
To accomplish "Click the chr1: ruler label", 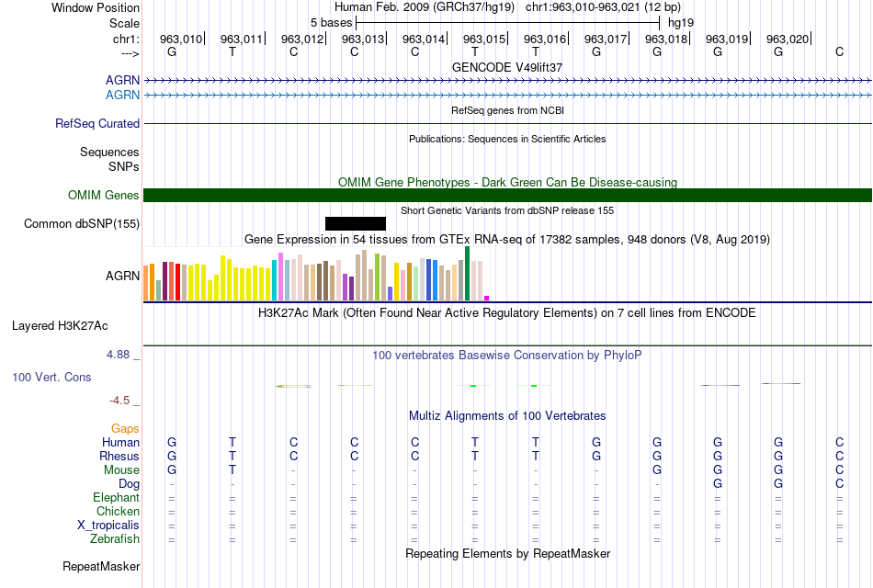I will (127, 39).
